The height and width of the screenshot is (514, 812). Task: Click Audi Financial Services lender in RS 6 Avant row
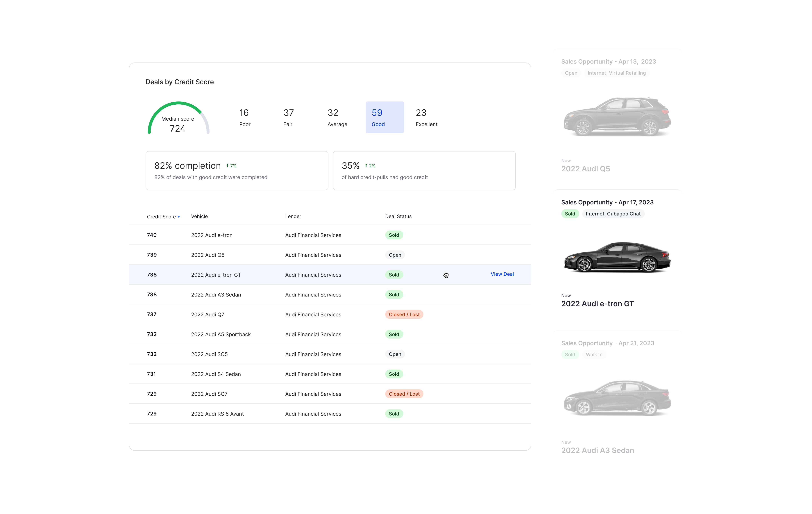[313, 414]
